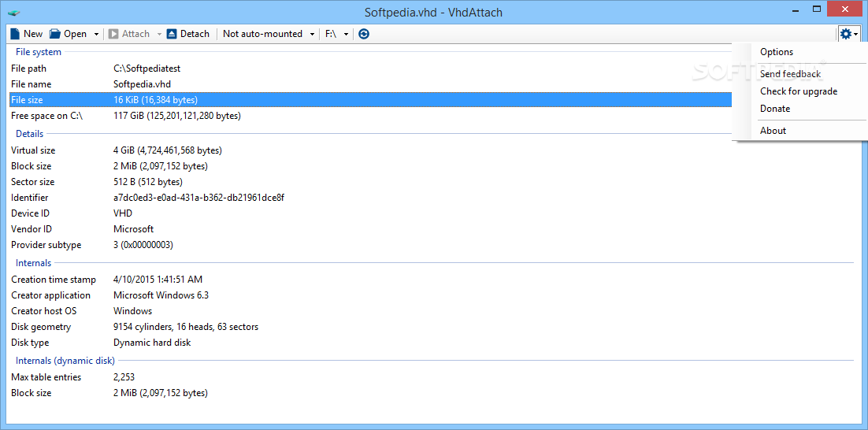The image size is (868, 430).
Task: Click the VhdAttach app icon in title bar
Action: pyautogui.click(x=15, y=12)
